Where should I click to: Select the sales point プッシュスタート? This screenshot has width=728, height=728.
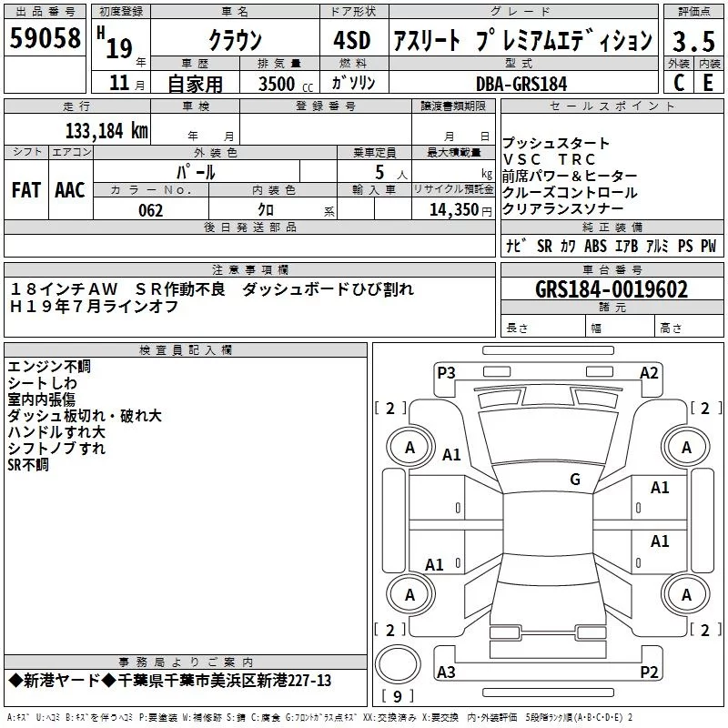click(556, 143)
